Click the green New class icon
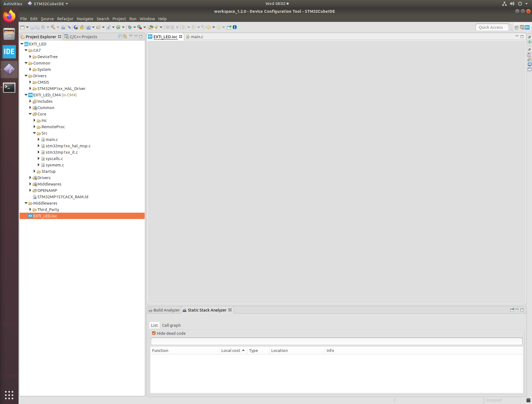 (x=118, y=27)
